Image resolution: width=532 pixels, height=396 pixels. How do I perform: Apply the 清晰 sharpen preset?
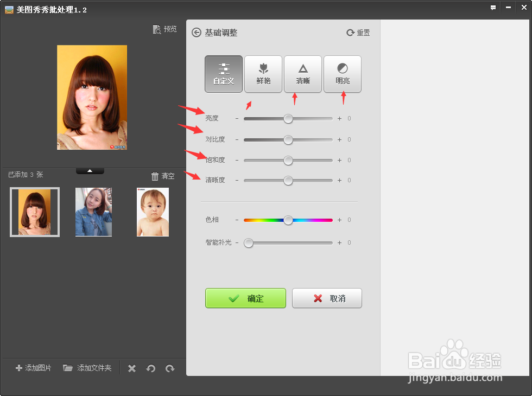pos(302,74)
